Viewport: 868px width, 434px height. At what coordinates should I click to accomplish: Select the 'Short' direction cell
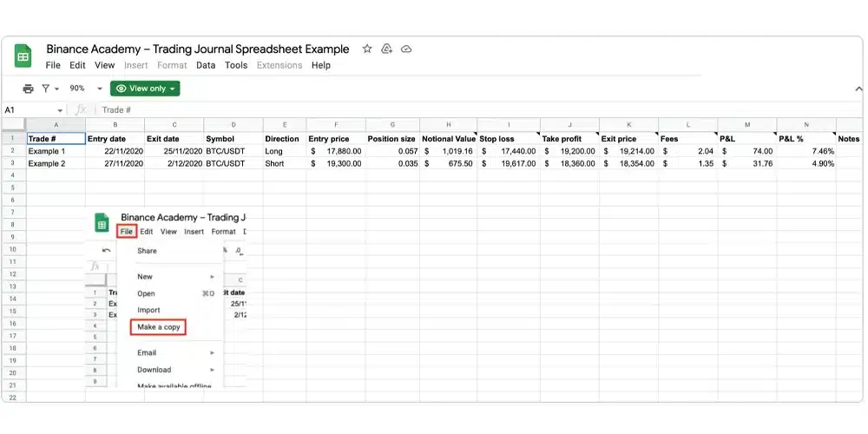(285, 164)
